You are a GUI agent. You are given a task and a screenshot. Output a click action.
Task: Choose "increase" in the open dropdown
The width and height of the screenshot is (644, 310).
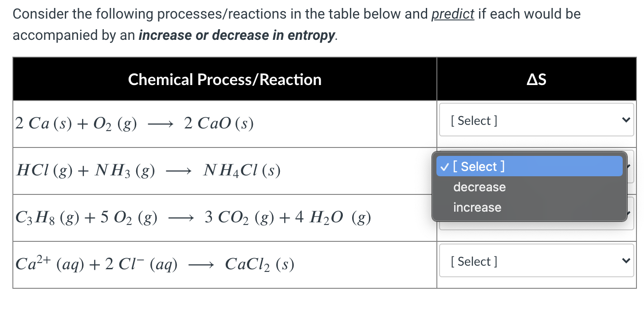(477, 207)
